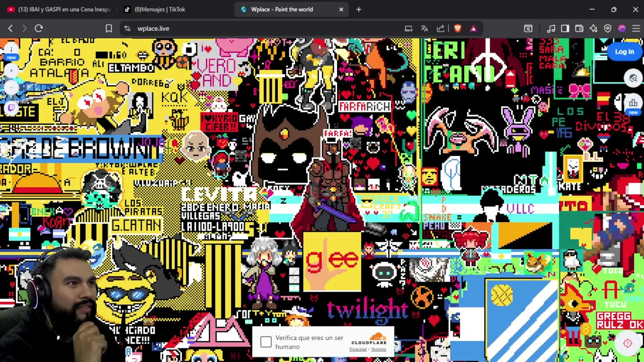This screenshot has width=644, height=362.
Task: Open Brave Rewards triangle icon
Action: point(473,29)
